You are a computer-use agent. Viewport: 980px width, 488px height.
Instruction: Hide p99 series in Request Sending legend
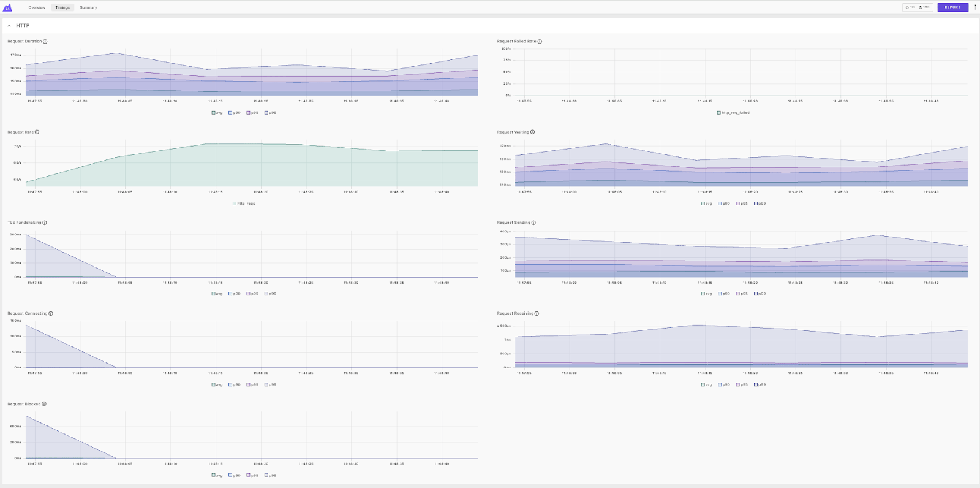tap(760, 294)
